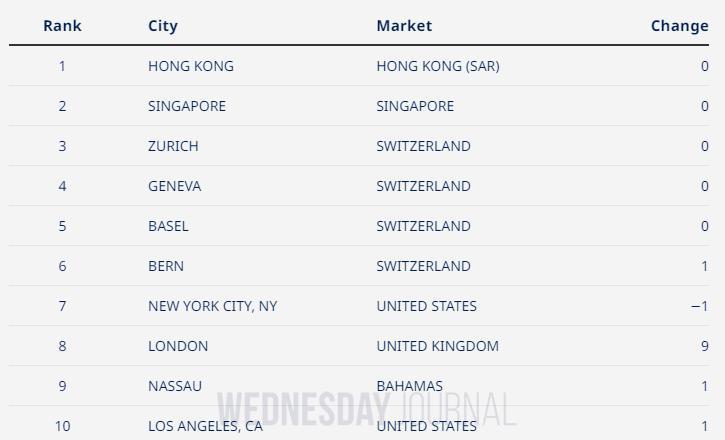Click London's change value of 9
Image resolution: width=725 pixels, height=440 pixels.
pos(705,346)
